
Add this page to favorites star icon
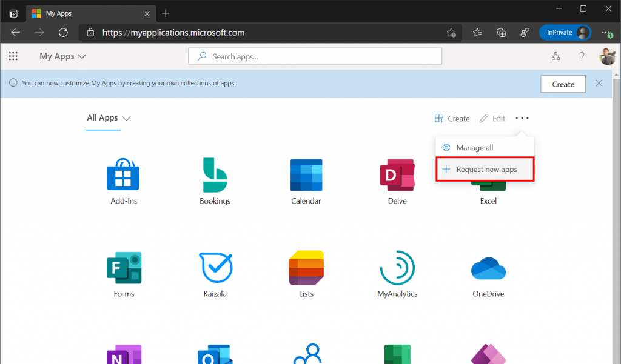click(x=451, y=33)
